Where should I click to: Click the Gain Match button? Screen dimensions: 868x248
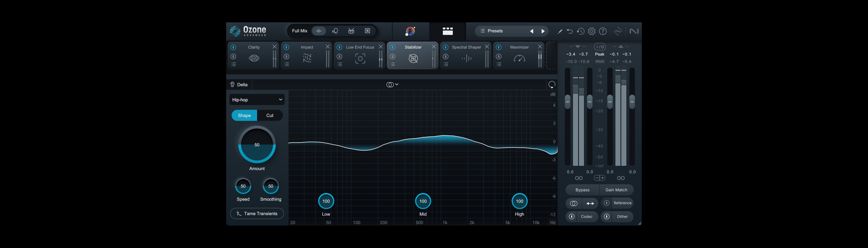coord(616,190)
